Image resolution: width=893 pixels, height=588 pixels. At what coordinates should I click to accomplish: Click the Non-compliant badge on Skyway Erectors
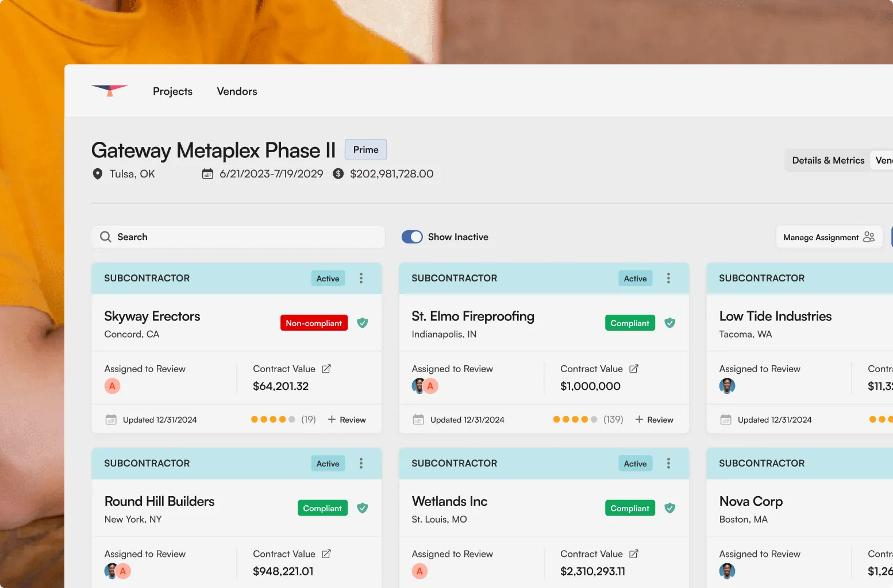pos(314,323)
